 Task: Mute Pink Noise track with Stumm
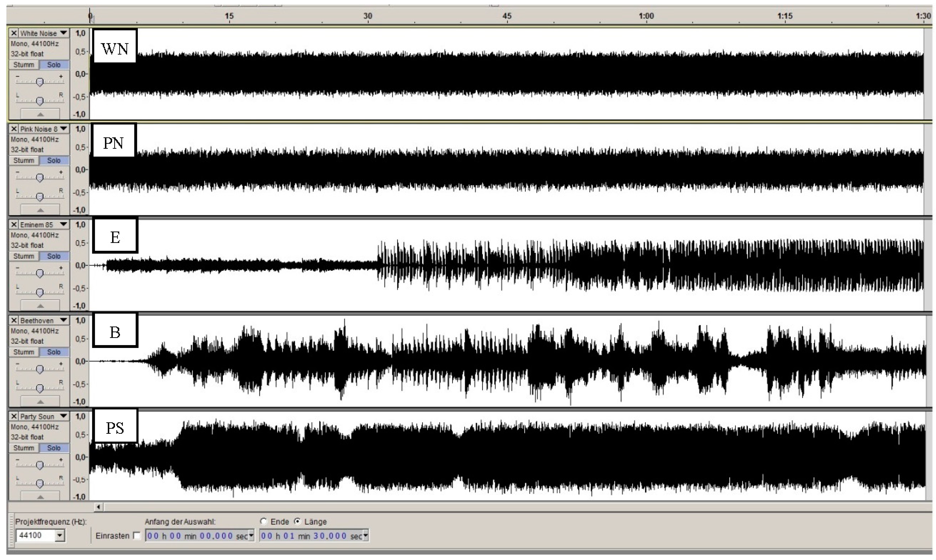(24, 160)
